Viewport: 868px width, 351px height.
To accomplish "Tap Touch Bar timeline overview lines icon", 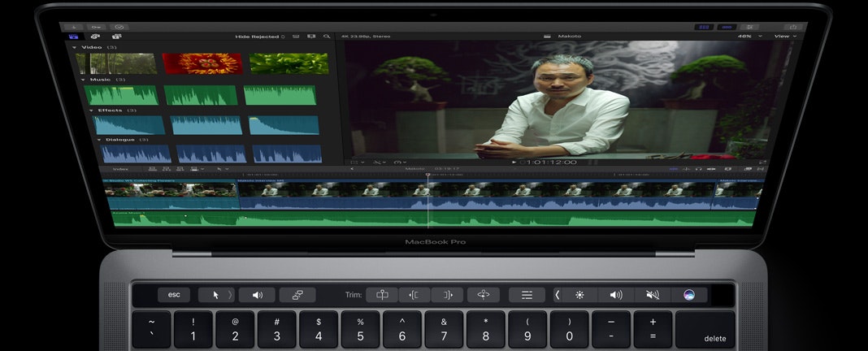I will pyautogui.click(x=527, y=295).
